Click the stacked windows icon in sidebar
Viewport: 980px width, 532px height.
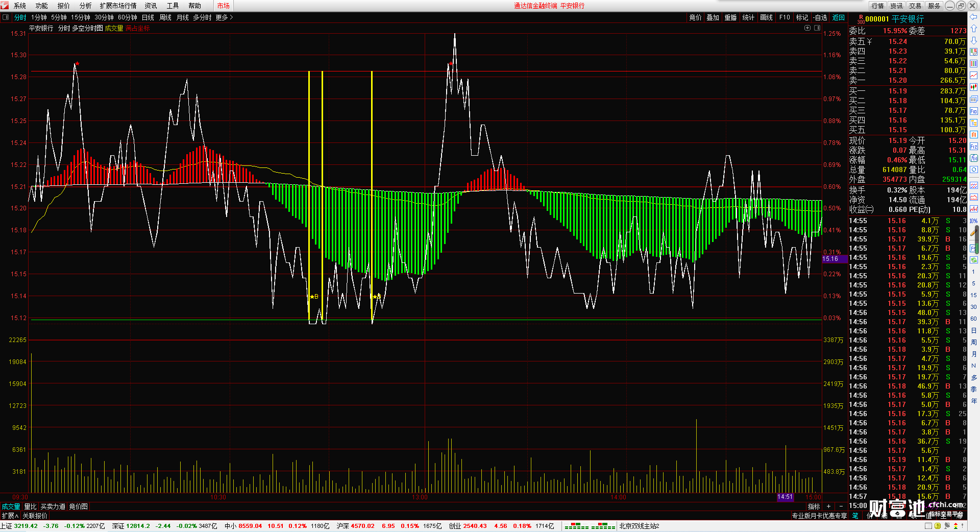pyautogui.click(x=974, y=100)
